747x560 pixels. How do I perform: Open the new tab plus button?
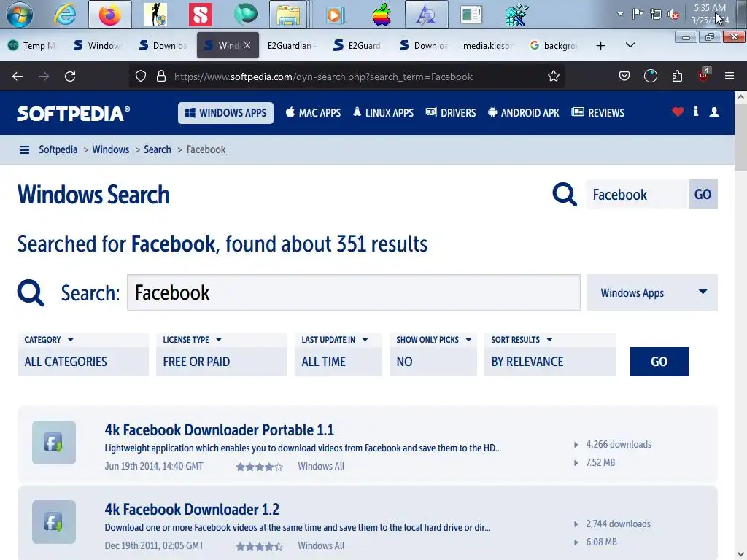pos(600,45)
